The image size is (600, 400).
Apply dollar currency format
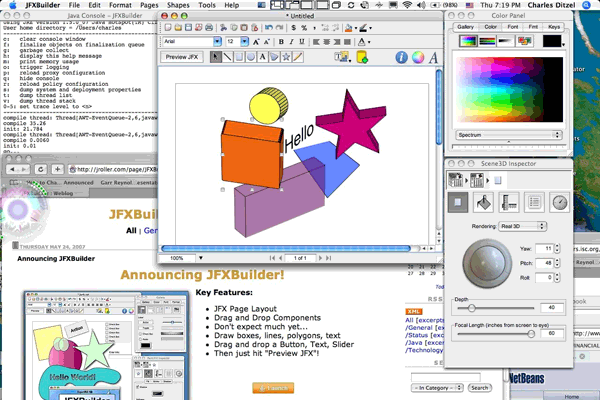pyautogui.click(x=293, y=28)
